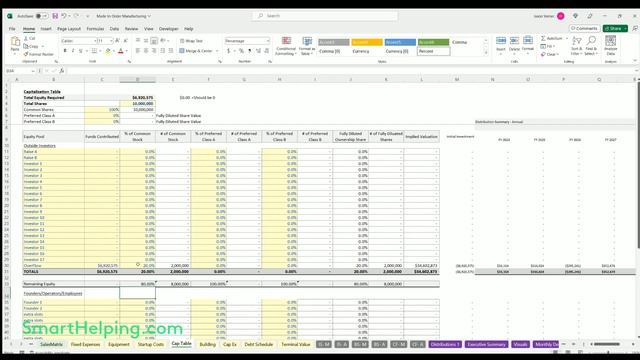Click the Search box in title bar

point(325,16)
